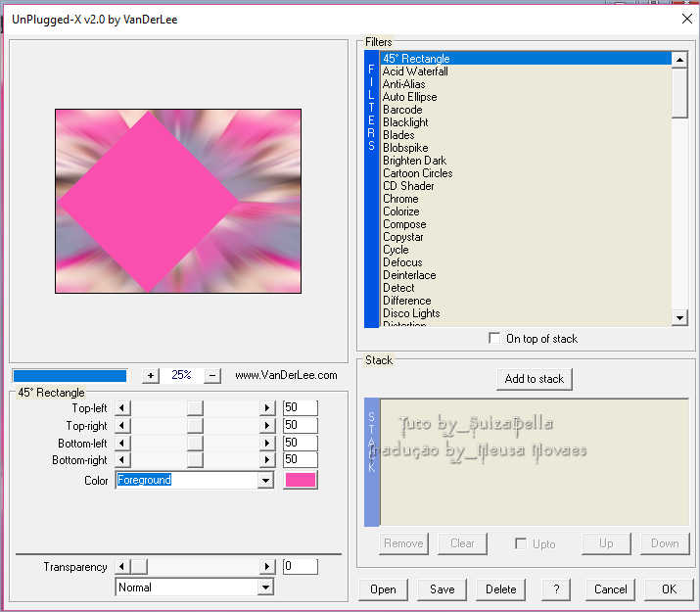
Task: Click the pink color swatch
Action: point(301,480)
